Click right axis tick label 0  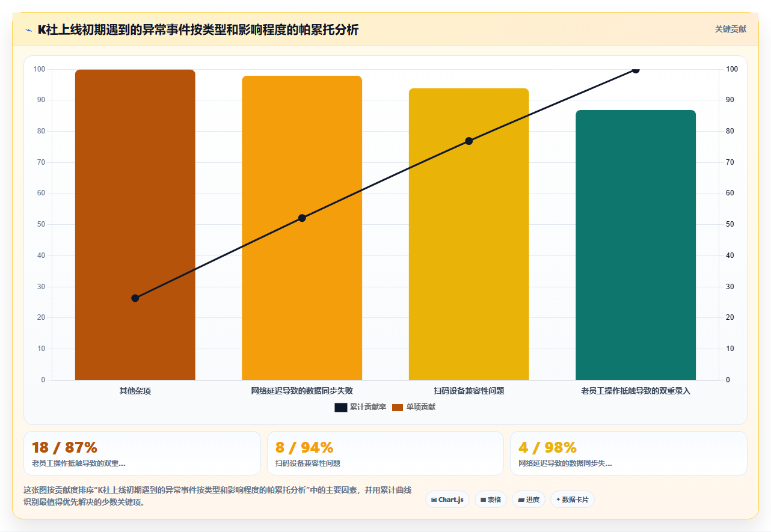[728, 380]
